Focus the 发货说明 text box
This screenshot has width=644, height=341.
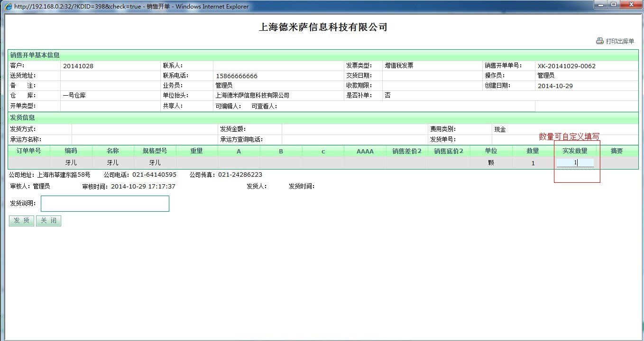point(105,204)
